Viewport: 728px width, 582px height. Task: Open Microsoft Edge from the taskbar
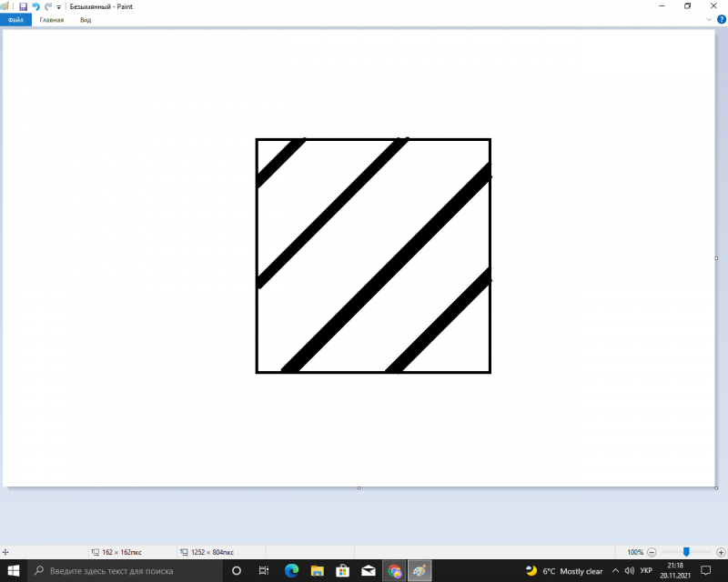[291, 571]
